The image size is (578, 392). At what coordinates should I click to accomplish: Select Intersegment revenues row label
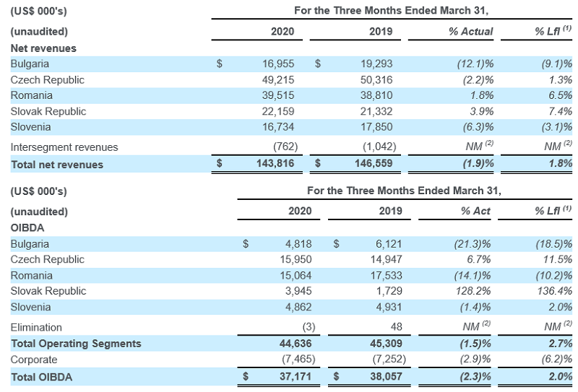point(64,147)
